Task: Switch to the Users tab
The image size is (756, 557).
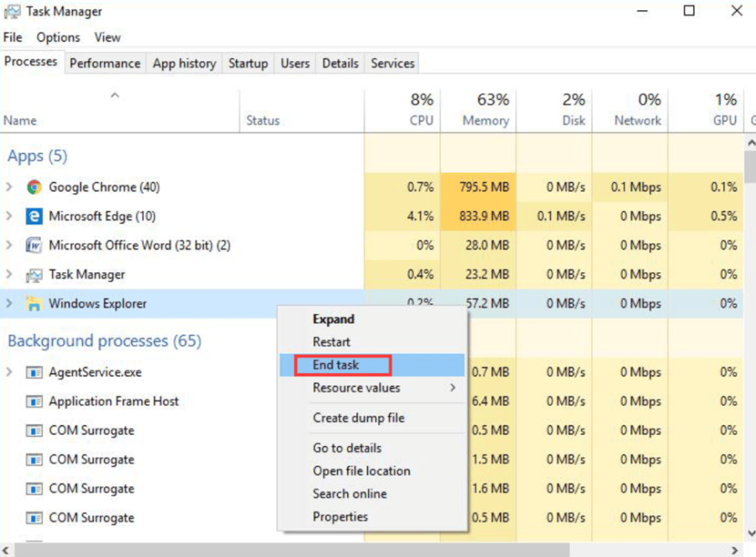Action: pyautogui.click(x=295, y=63)
